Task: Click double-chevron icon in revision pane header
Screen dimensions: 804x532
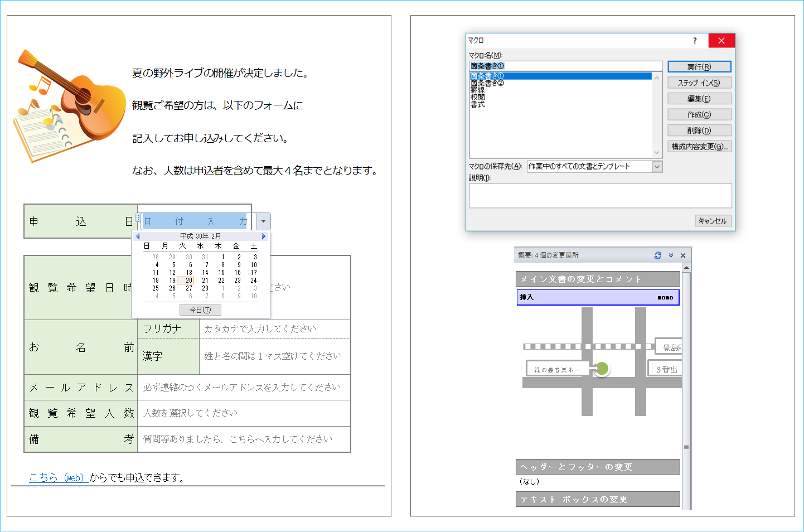Action: [x=671, y=255]
